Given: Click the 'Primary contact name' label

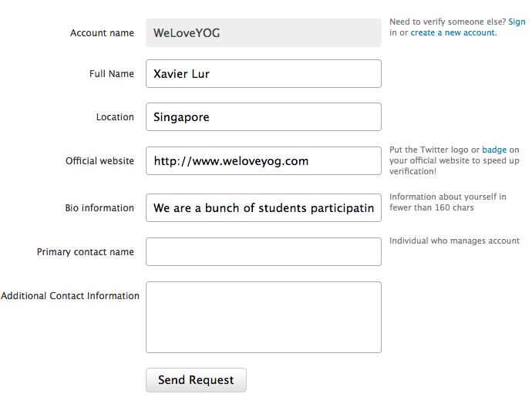Looking at the screenshot, I should click(86, 252).
